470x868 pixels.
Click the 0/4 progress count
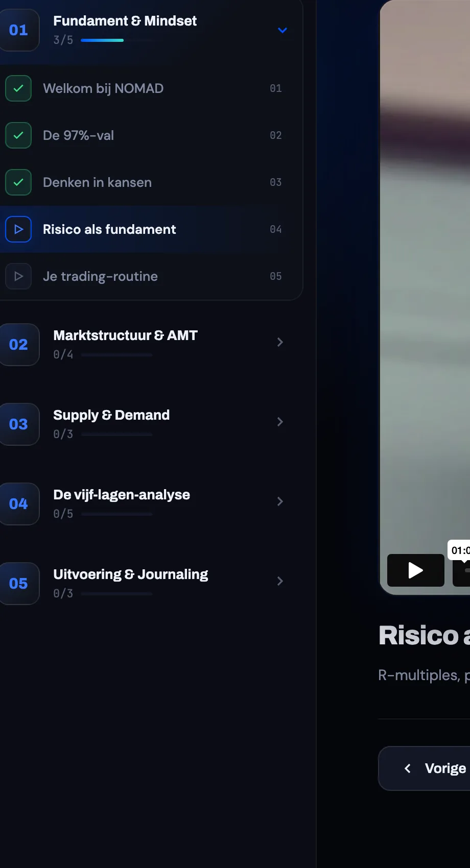[63, 354]
